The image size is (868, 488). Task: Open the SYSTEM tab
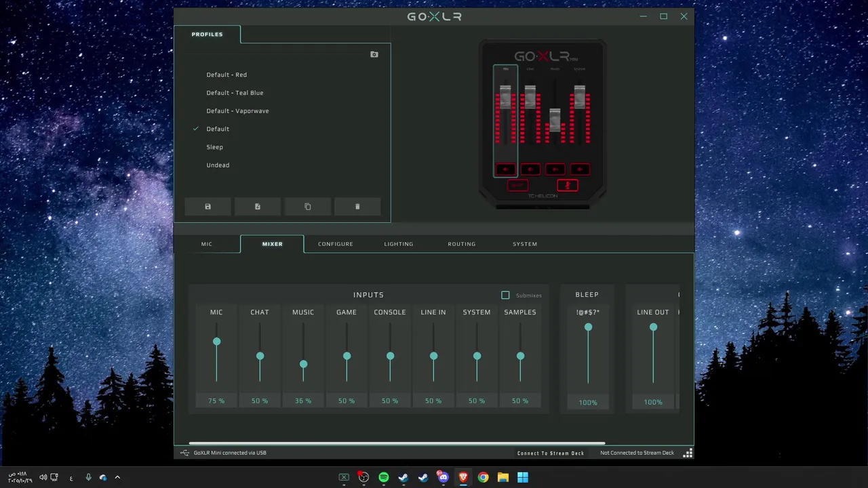coord(525,244)
